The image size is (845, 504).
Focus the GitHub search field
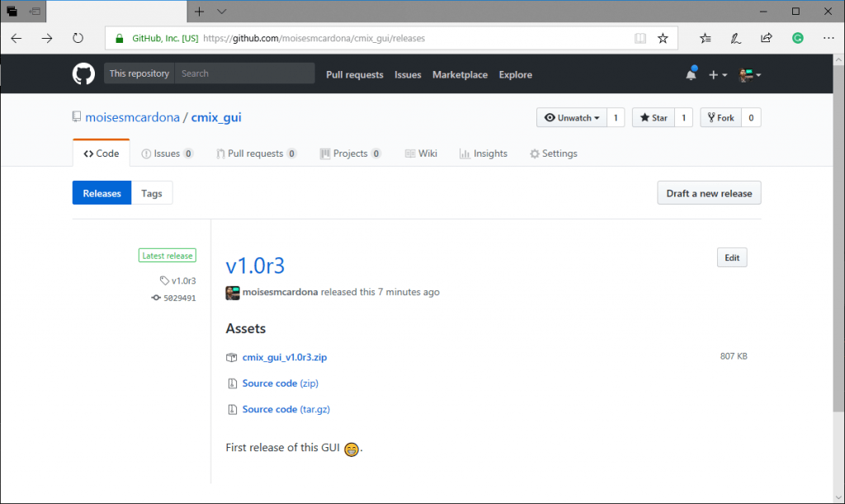[x=244, y=73]
